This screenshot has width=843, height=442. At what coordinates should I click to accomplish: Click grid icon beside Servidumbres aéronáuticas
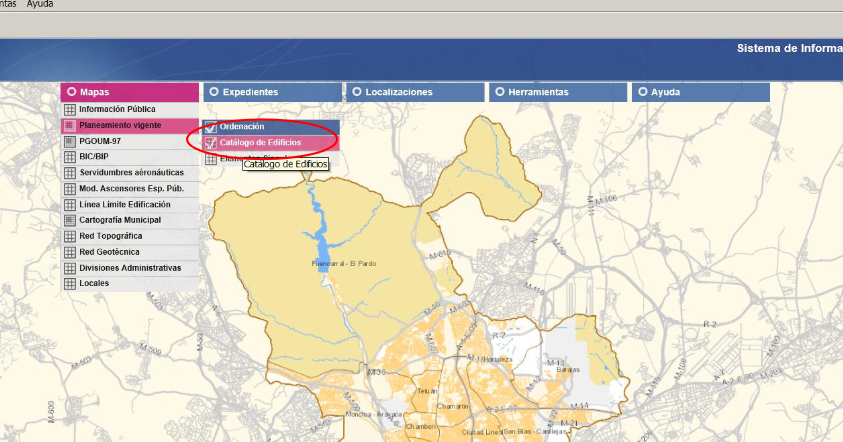[69, 173]
